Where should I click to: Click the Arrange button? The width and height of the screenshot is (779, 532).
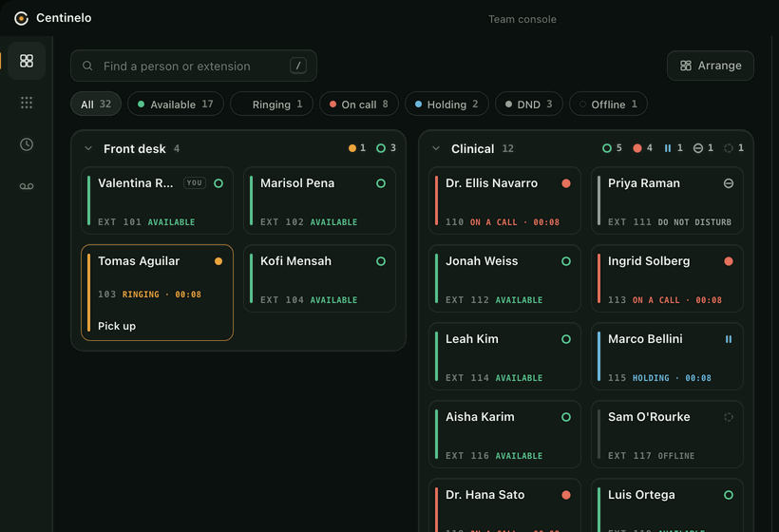711,66
